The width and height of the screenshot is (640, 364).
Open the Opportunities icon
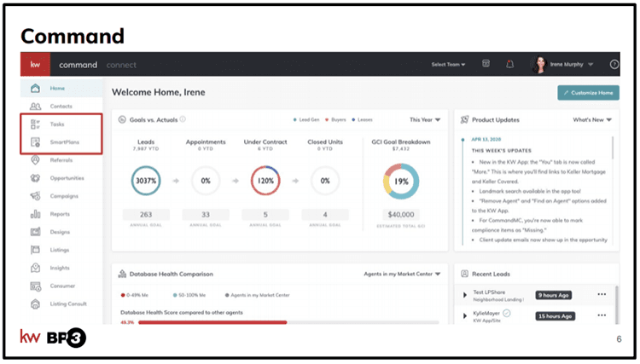(36, 177)
